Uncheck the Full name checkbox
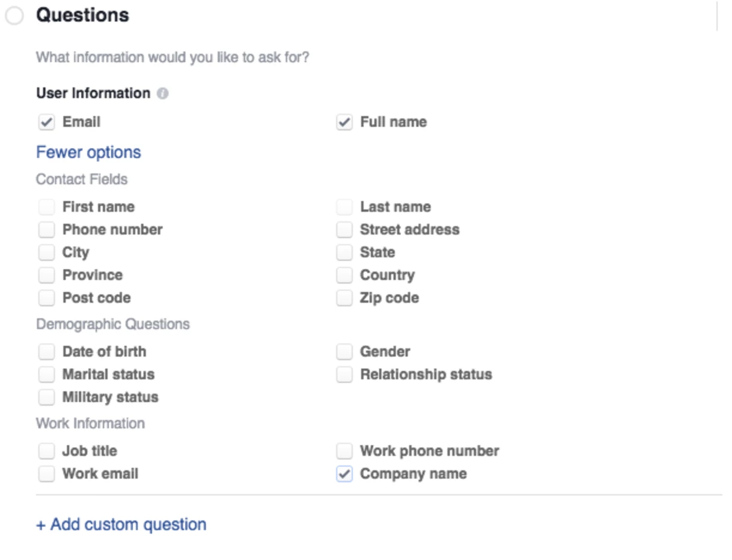 (x=344, y=122)
